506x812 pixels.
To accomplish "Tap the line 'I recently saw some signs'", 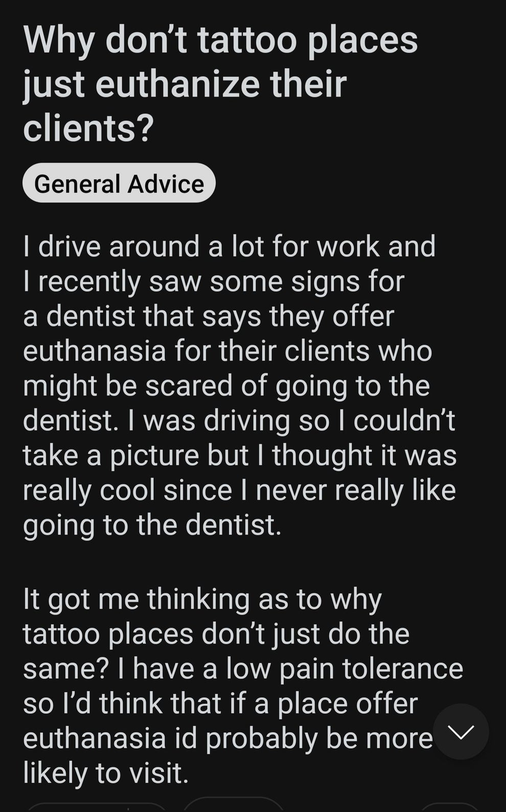I will click(214, 281).
